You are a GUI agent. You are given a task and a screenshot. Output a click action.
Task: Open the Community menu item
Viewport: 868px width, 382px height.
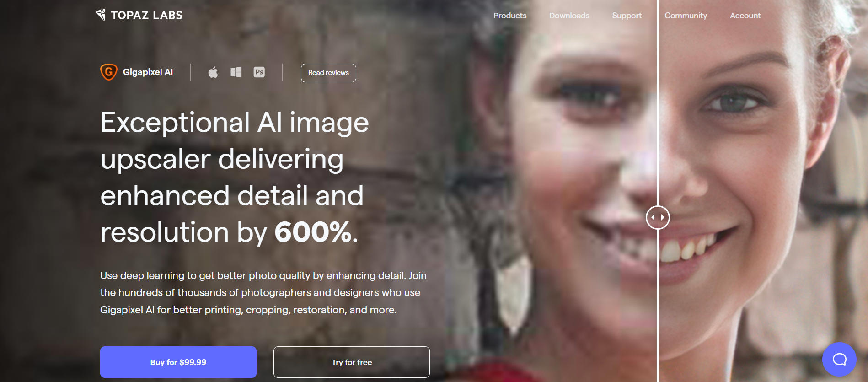tap(686, 16)
